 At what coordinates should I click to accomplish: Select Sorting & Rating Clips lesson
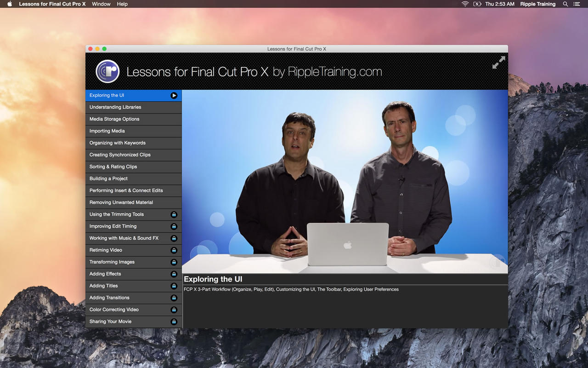(x=134, y=167)
